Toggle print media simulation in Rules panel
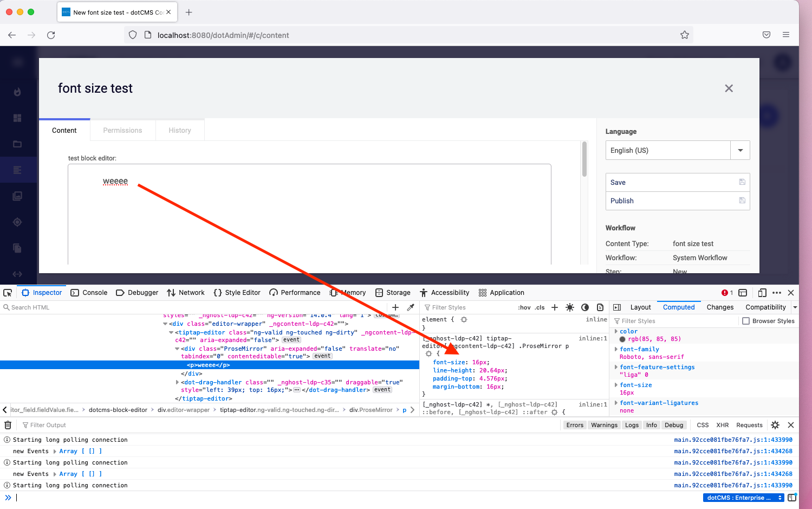 600,307
